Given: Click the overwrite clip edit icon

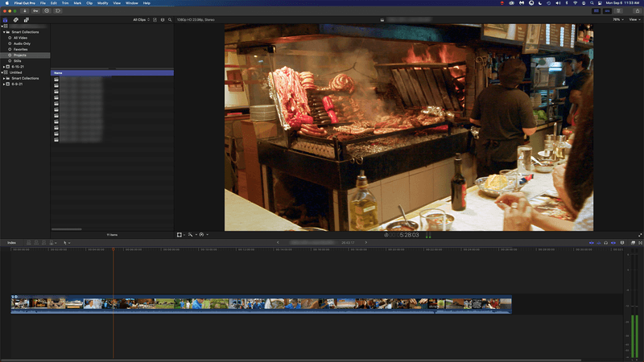Looking at the screenshot, I should tap(52, 243).
